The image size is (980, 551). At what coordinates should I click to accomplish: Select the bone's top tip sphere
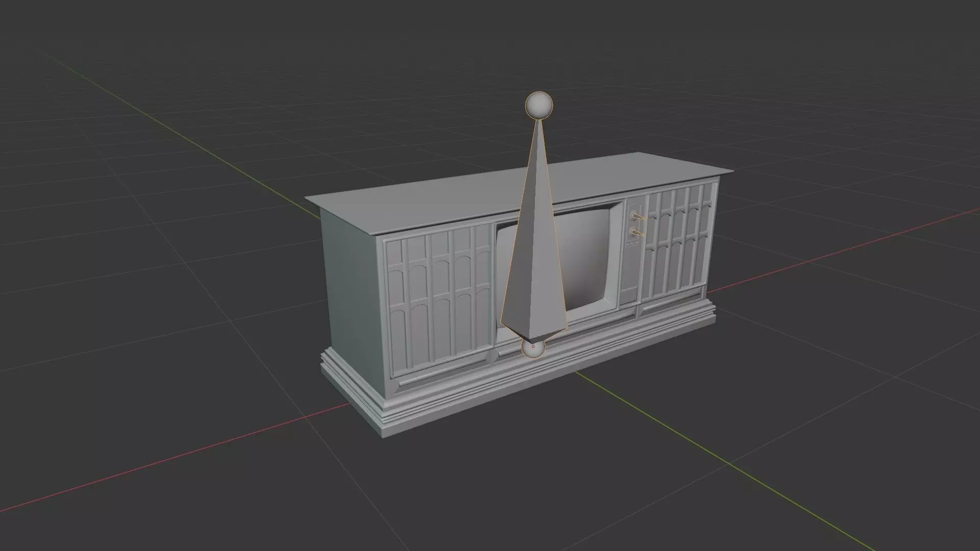pyautogui.click(x=538, y=105)
